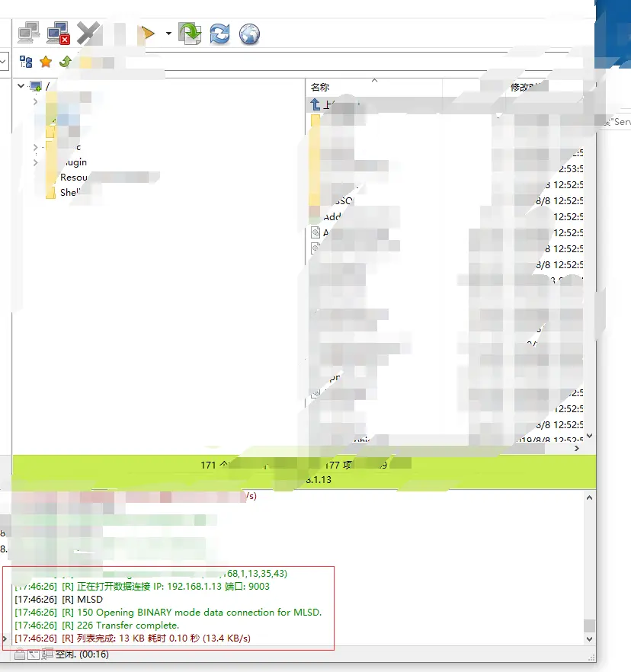
Task: Expand the first folder under root
Action: [x=36, y=101]
